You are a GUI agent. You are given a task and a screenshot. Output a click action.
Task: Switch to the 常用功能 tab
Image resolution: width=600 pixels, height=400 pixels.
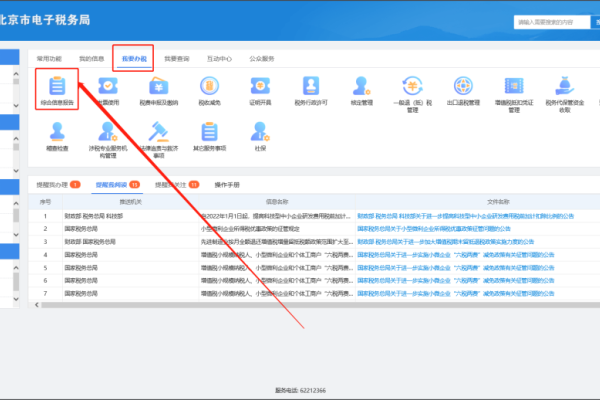[49, 59]
